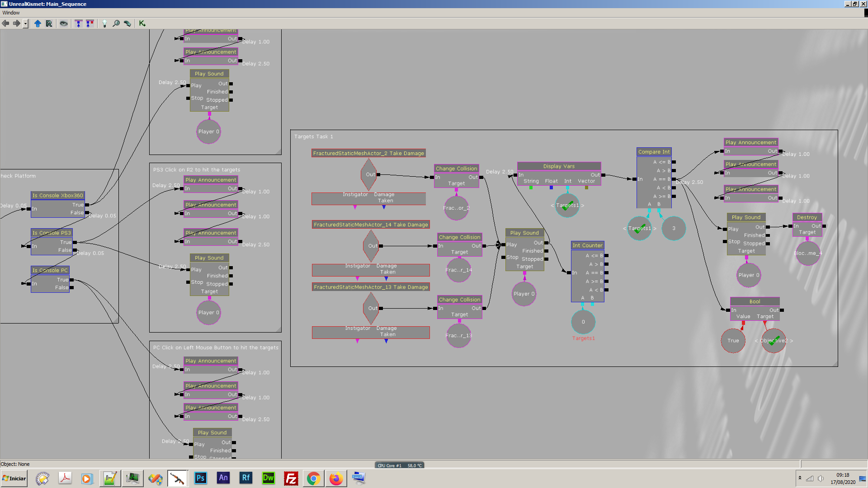868x488 pixels.
Task: Click the Object: None status bar text
Action: pos(15,464)
